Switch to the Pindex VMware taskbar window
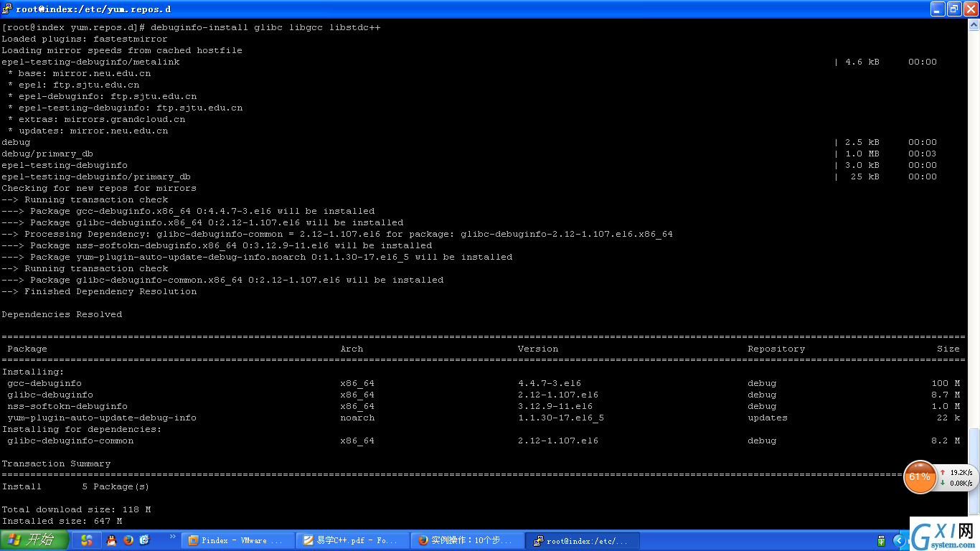 coord(237,541)
